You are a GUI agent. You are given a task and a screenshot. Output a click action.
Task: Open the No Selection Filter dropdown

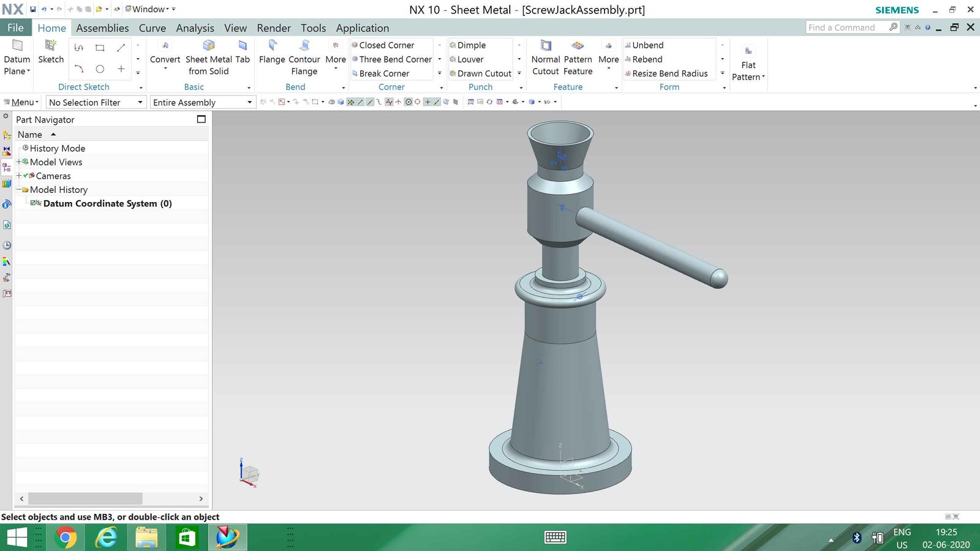(x=140, y=102)
